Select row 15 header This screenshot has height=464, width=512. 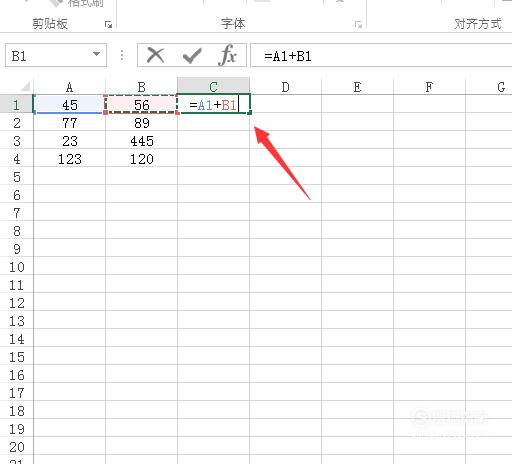pos(17,356)
